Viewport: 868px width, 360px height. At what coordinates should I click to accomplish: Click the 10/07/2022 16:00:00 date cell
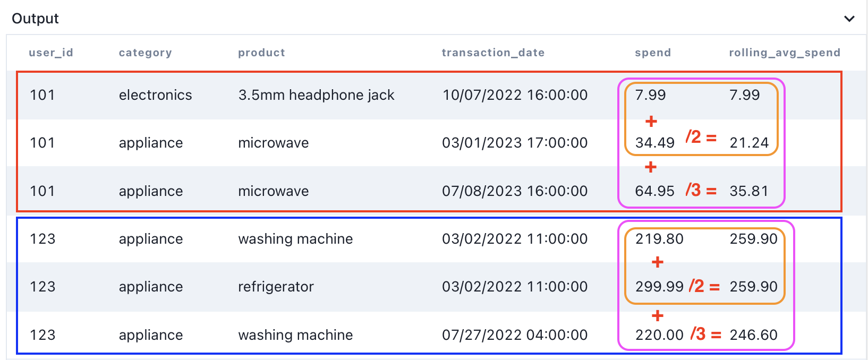(x=515, y=95)
